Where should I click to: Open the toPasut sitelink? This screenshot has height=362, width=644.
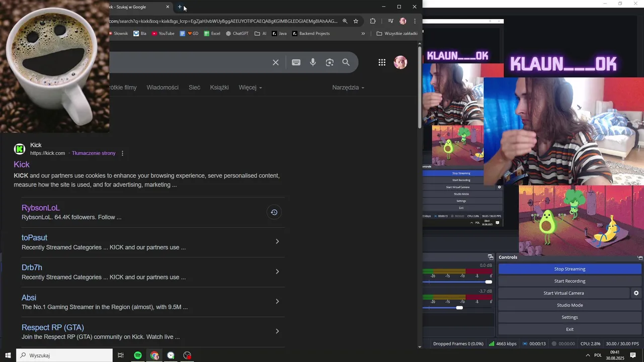pos(34,238)
